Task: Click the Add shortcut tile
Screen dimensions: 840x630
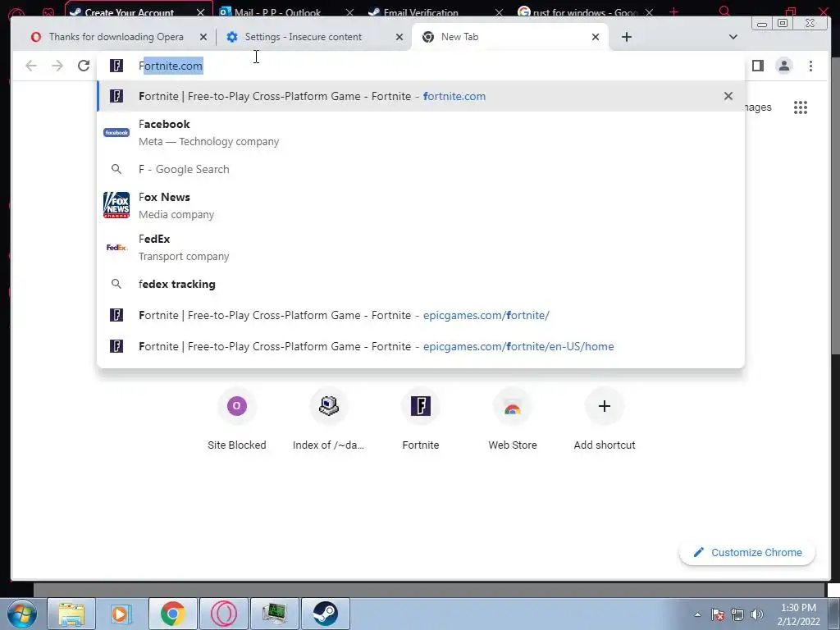Action: tap(605, 419)
